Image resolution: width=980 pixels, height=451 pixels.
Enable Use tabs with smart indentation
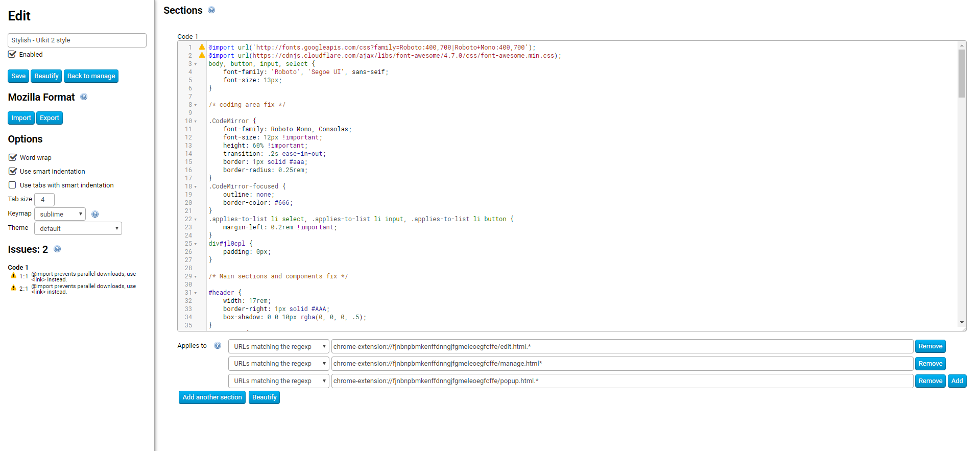(13, 185)
